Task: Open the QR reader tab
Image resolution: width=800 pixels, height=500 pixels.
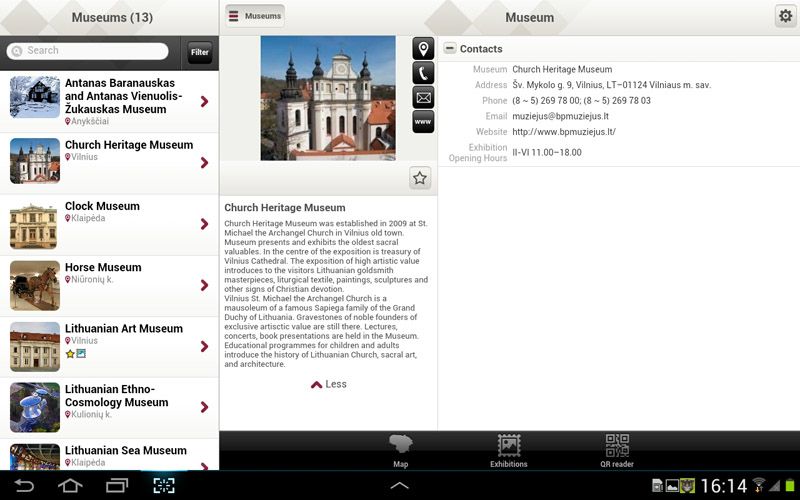Action: 617,451
